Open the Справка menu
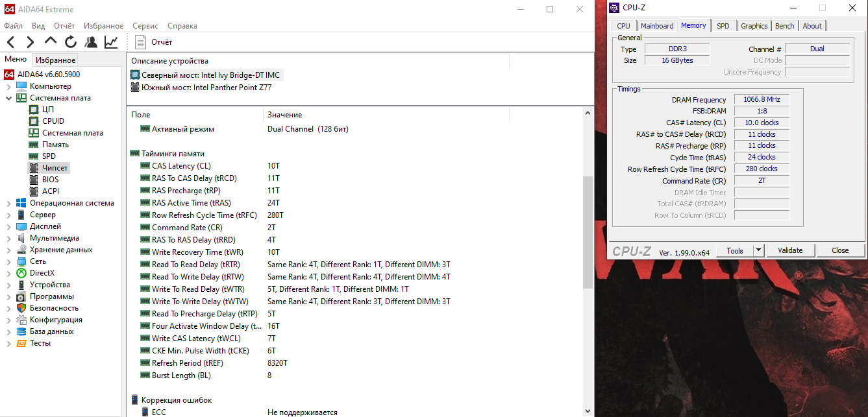 [x=182, y=26]
